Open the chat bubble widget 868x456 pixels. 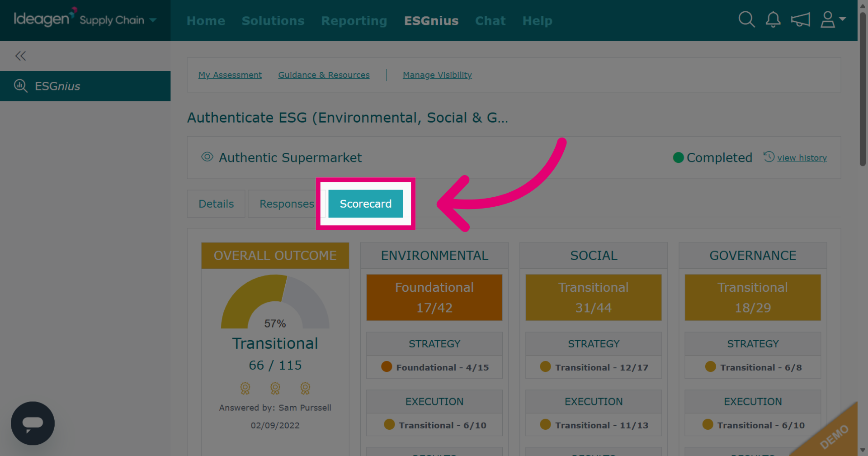33,423
